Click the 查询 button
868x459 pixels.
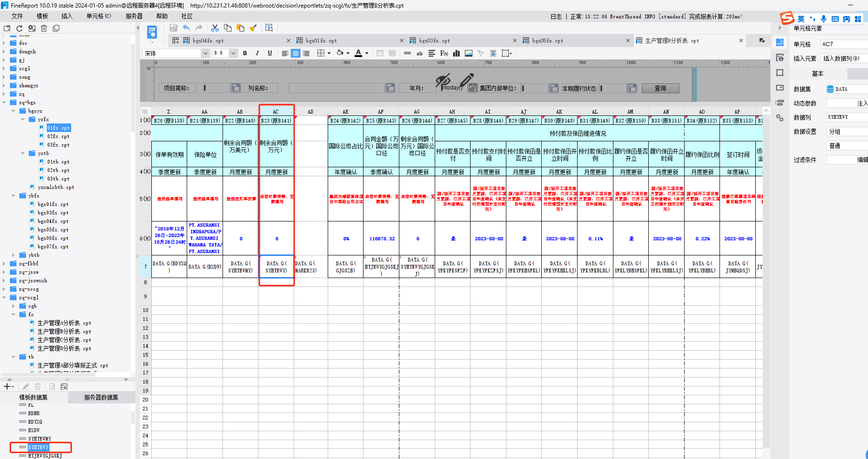point(660,88)
